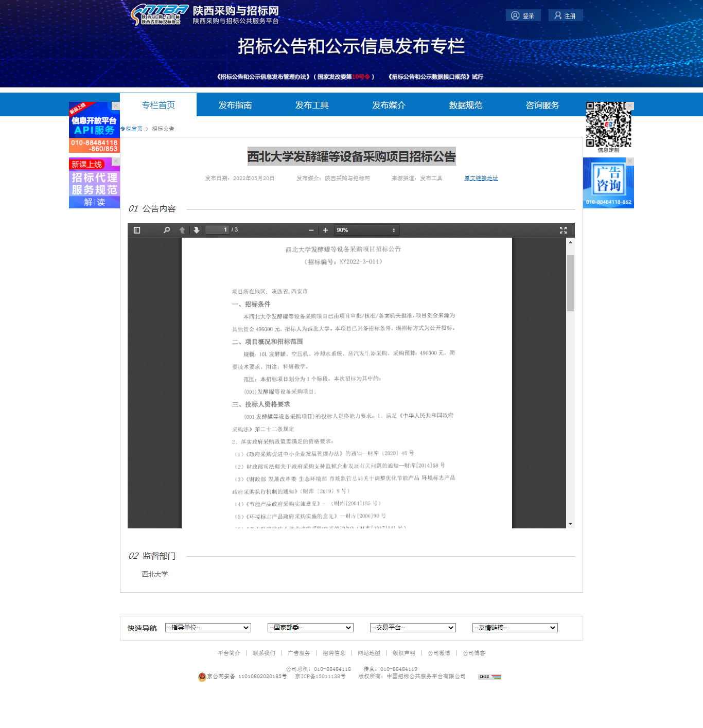Open the 90% zoom level dropdown
Image resolution: width=703 pixels, height=728 pixels.
(x=366, y=230)
